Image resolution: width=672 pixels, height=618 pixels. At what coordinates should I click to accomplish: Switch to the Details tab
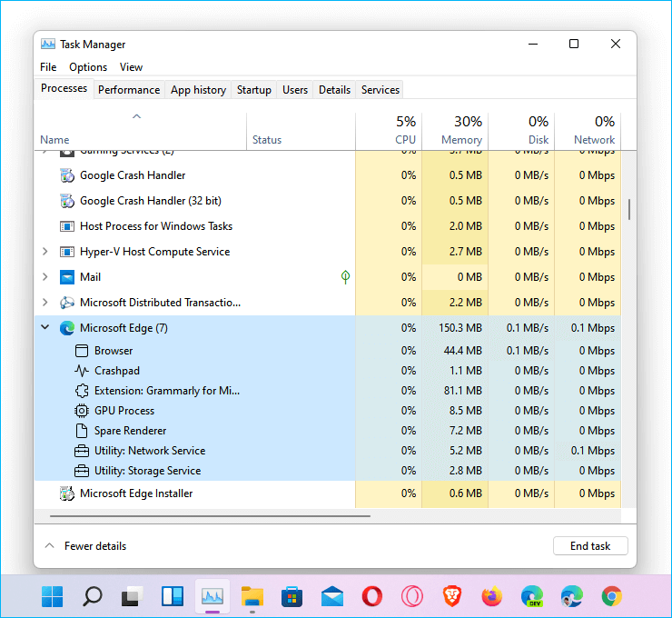(335, 90)
